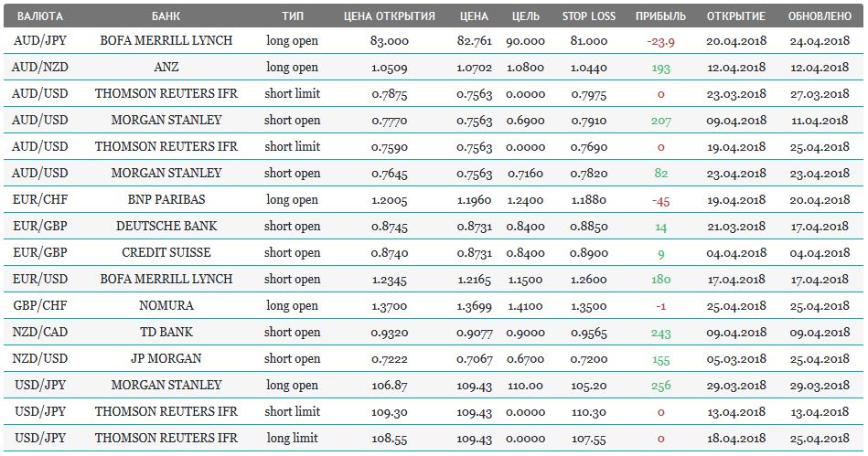Click the ОТКРЫТИЕ column header
Viewport: 868px width, 456px height.
click(736, 16)
